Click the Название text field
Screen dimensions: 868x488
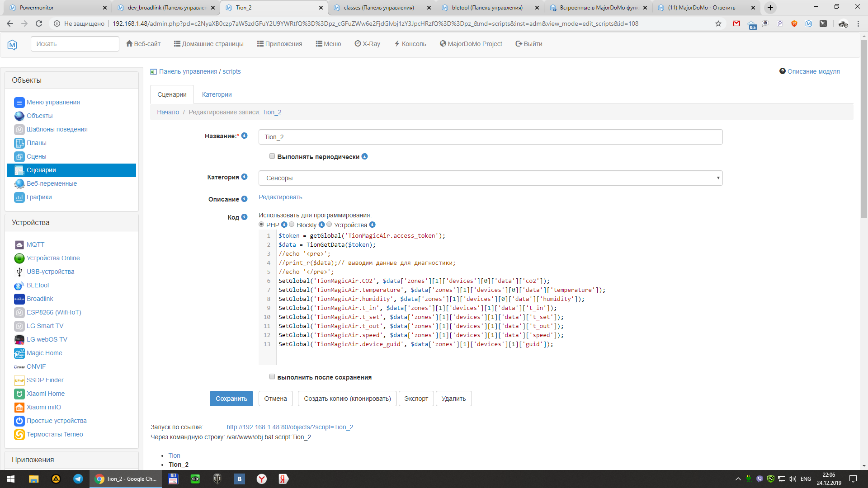coord(490,137)
